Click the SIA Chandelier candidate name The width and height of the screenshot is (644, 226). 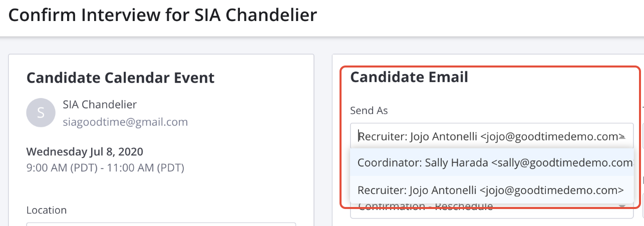(100, 104)
